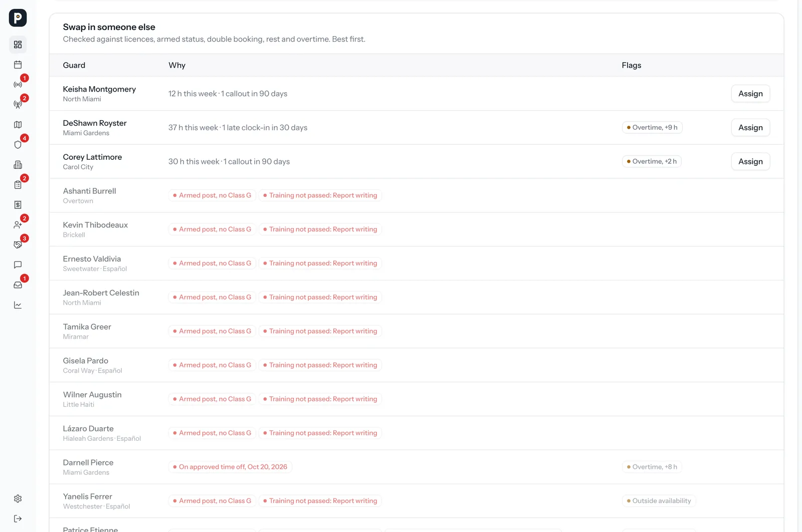
Task: Open the settings gear icon
Action: coord(18,498)
